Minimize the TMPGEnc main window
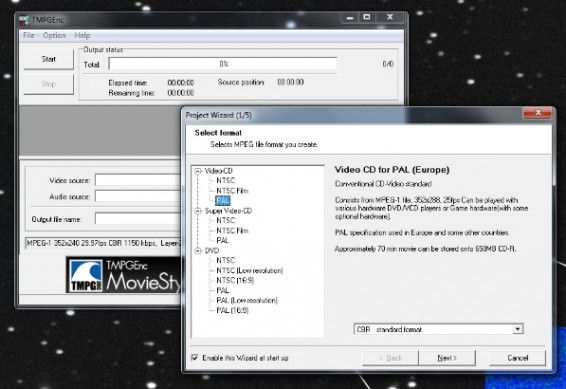This screenshot has height=389, width=566. click(350, 17)
